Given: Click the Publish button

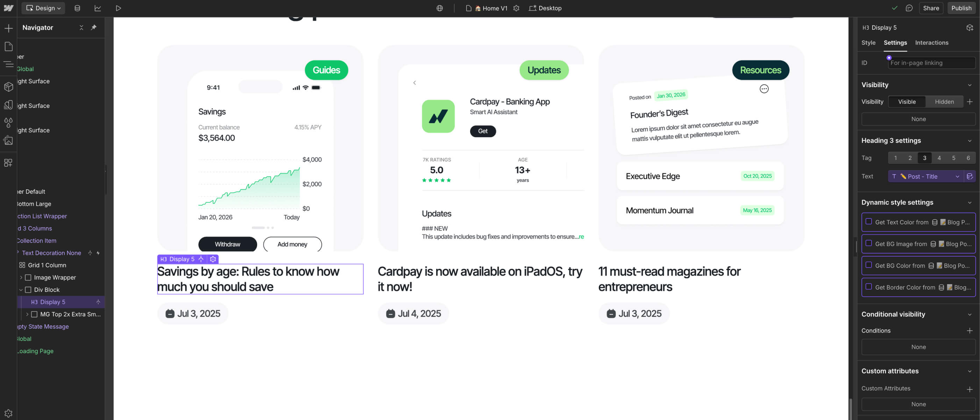Looking at the screenshot, I should [961, 8].
